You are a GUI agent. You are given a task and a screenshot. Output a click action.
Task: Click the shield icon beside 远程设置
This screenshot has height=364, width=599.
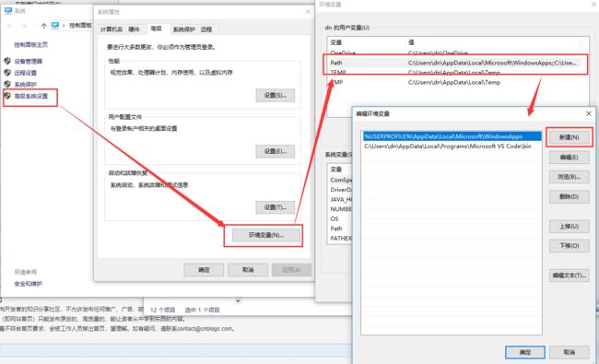(x=7, y=73)
